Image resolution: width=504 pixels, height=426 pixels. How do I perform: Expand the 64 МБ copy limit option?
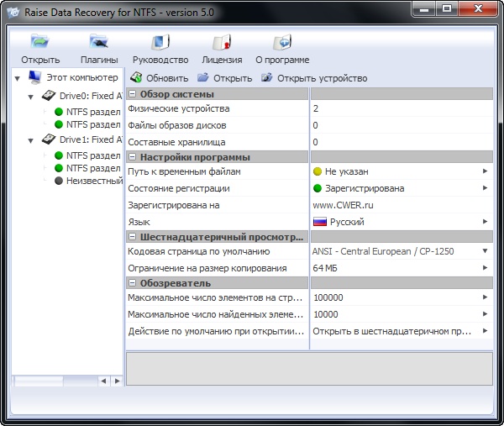tap(485, 268)
